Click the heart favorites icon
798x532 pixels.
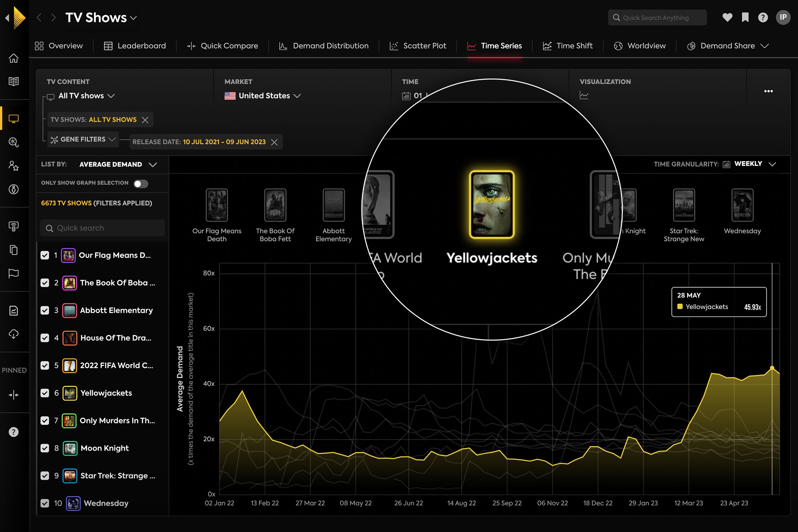(727, 18)
